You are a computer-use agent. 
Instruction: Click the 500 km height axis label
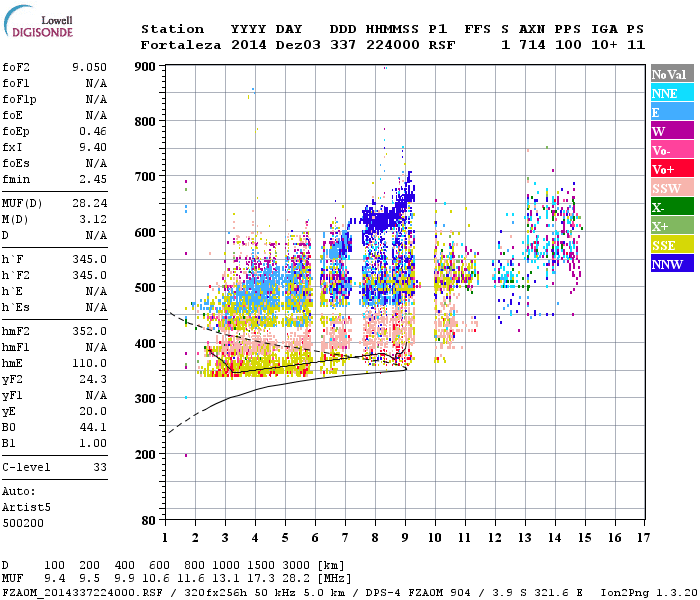145,287
